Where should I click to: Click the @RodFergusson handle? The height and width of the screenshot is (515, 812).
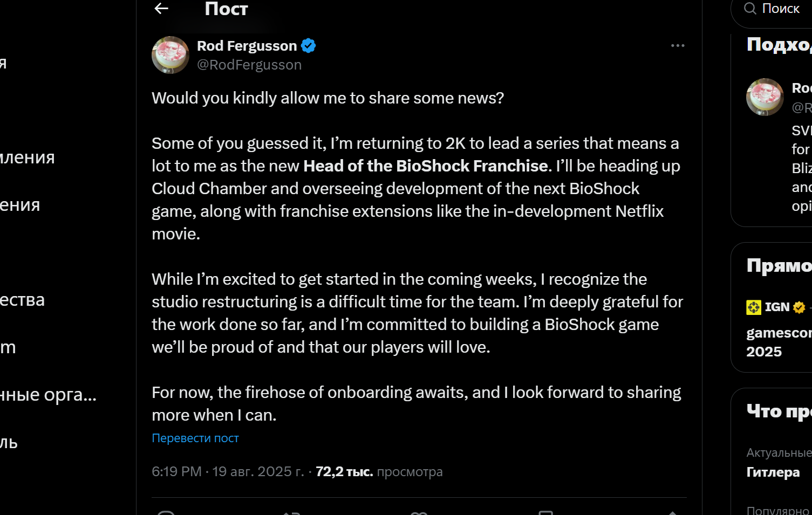[x=249, y=64]
